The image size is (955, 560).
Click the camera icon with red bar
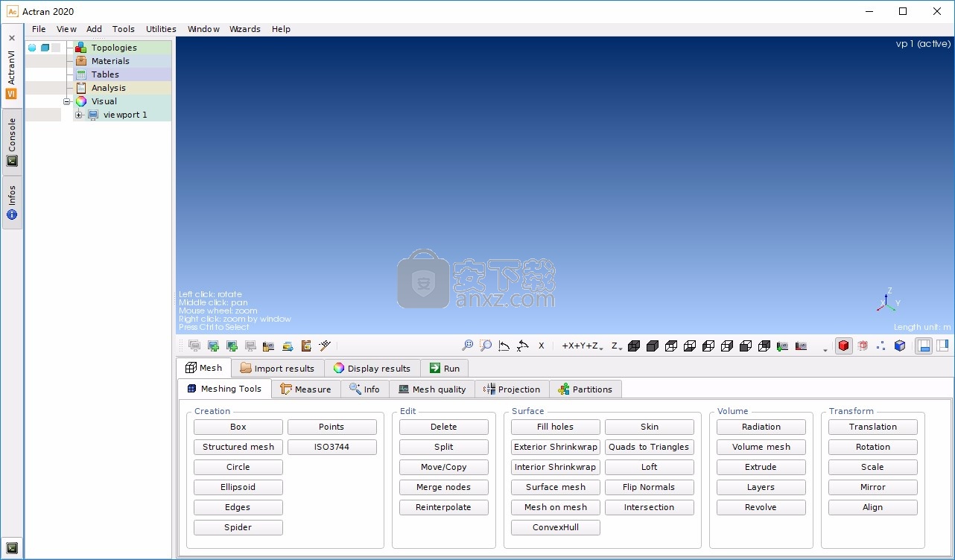click(802, 346)
